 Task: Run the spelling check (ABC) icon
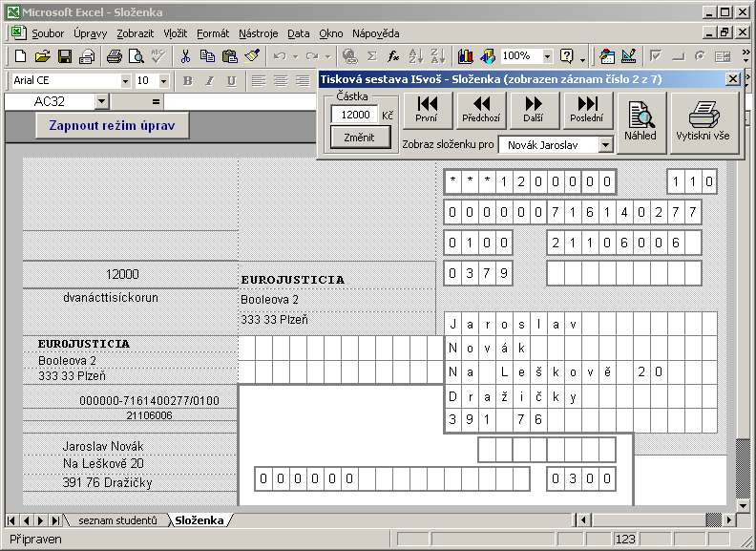click(x=158, y=56)
